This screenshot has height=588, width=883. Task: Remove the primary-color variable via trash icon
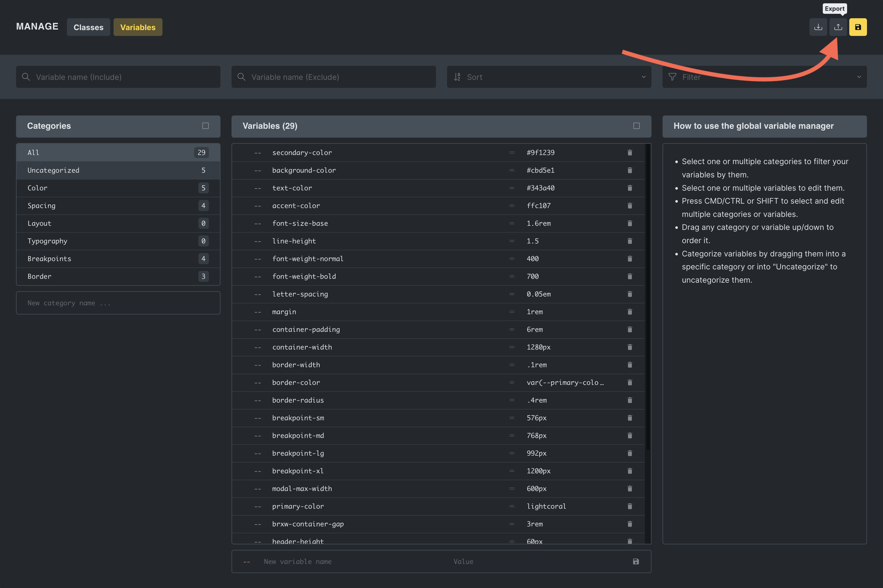pos(630,506)
